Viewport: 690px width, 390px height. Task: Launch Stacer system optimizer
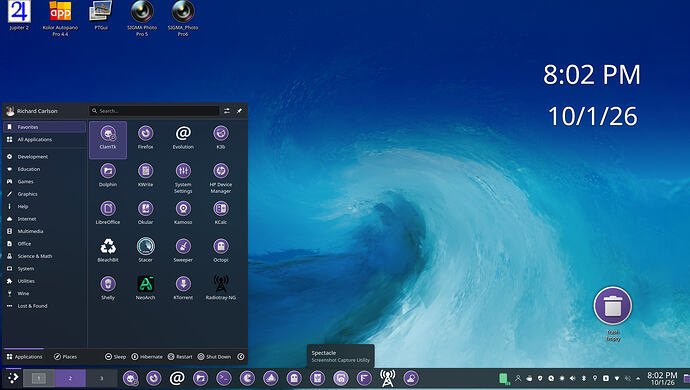pyautogui.click(x=145, y=250)
